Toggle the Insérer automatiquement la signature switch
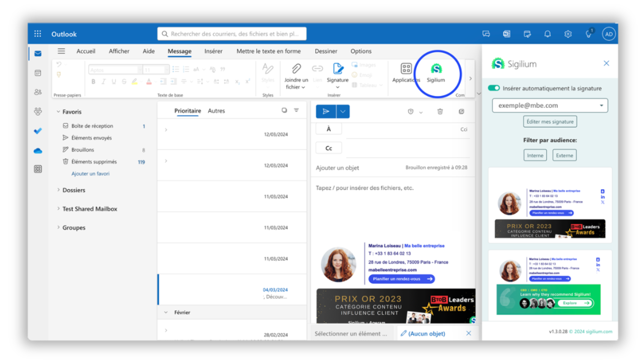 point(494,88)
